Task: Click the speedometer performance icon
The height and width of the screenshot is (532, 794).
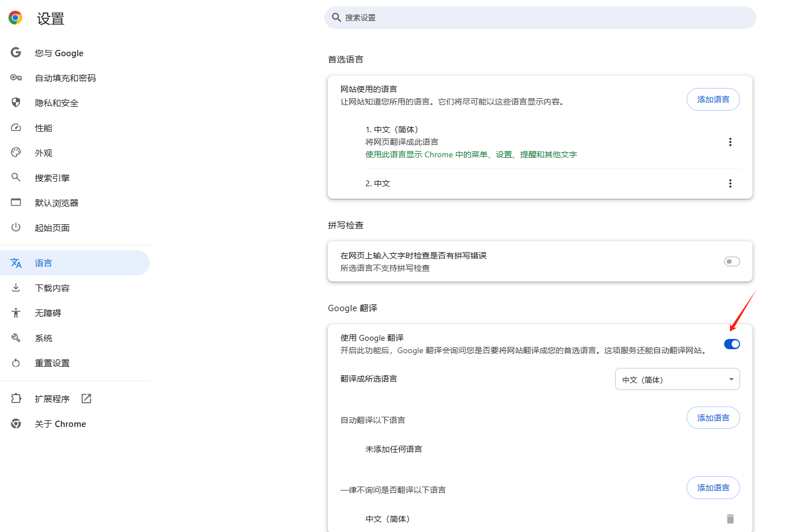Action: [16, 128]
